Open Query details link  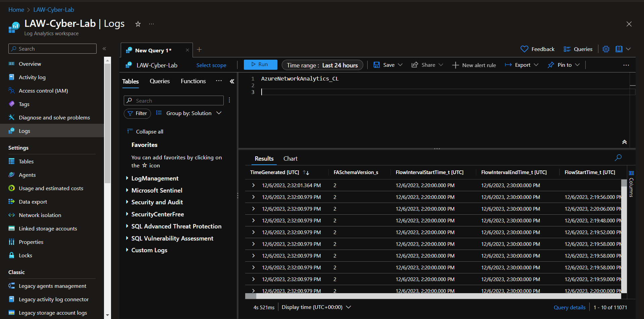pyautogui.click(x=570, y=308)
